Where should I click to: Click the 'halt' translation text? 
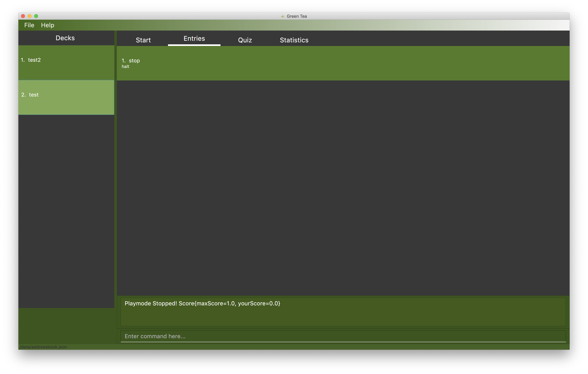tap(125, 66)
